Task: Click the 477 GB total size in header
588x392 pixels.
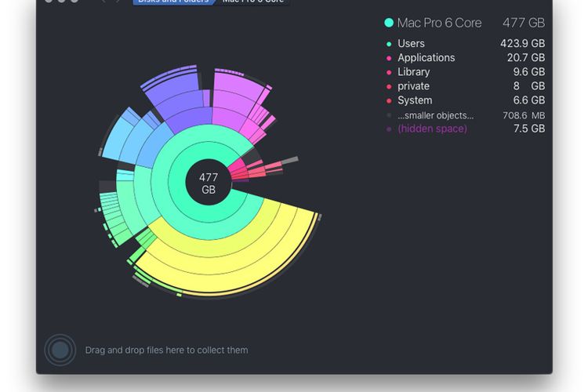Action: 524,23
